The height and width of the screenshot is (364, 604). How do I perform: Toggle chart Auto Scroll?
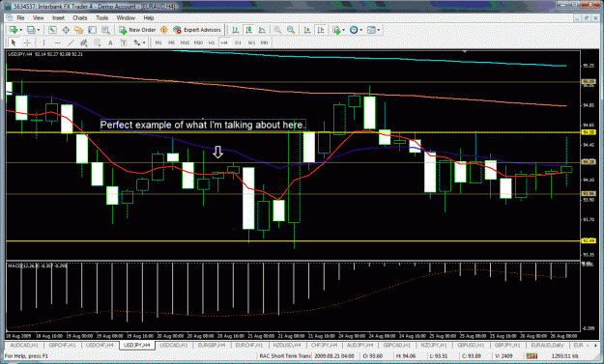point(307,30)
